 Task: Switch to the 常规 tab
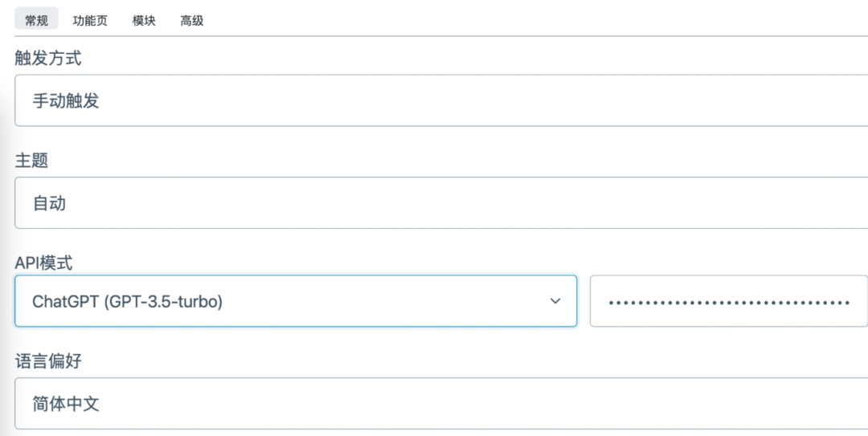click(x=36, y=21)
